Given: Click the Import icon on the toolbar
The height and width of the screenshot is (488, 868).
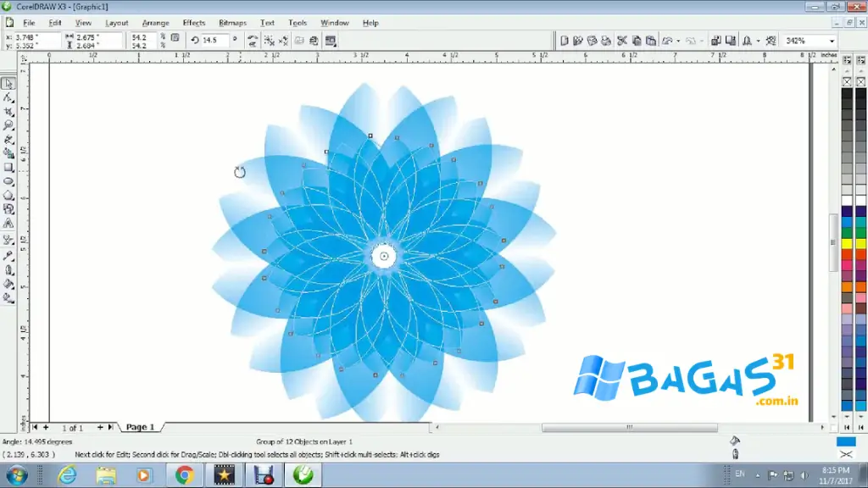Looking at the screenshot, I should [x=715, y=40].
